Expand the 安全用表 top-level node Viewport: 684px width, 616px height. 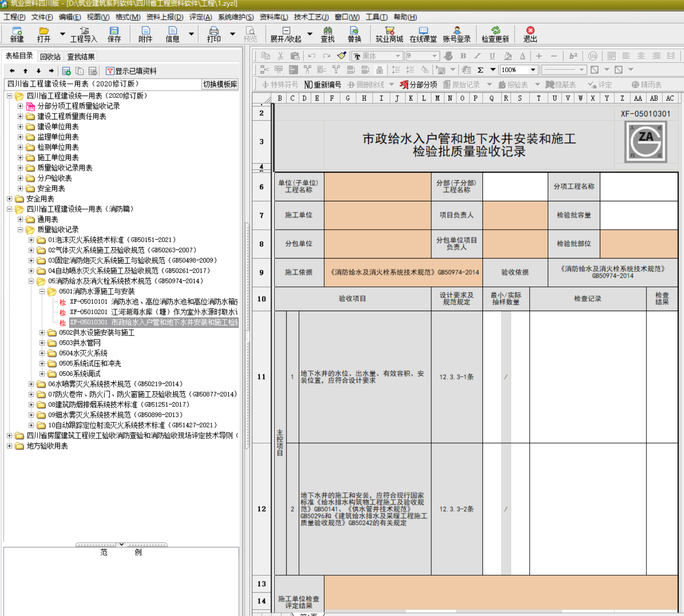coord(9,199)
